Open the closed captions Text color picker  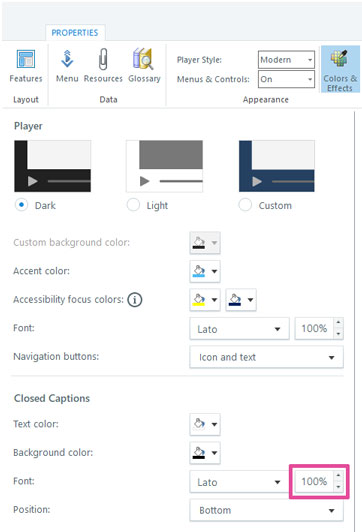[x=205, y=424]
